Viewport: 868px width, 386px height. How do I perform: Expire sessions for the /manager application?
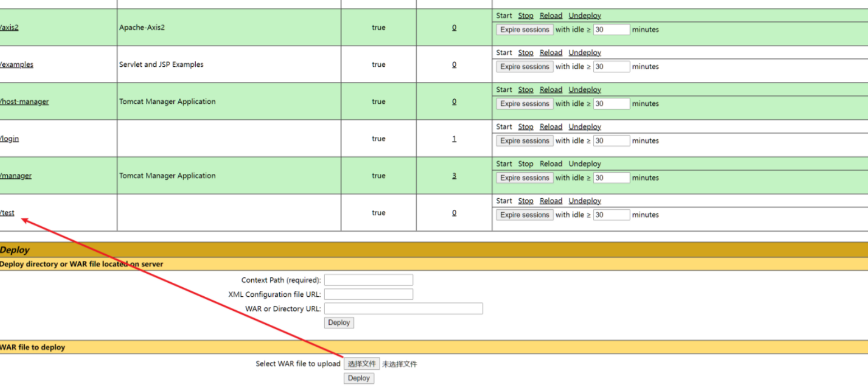click(524, 178)
